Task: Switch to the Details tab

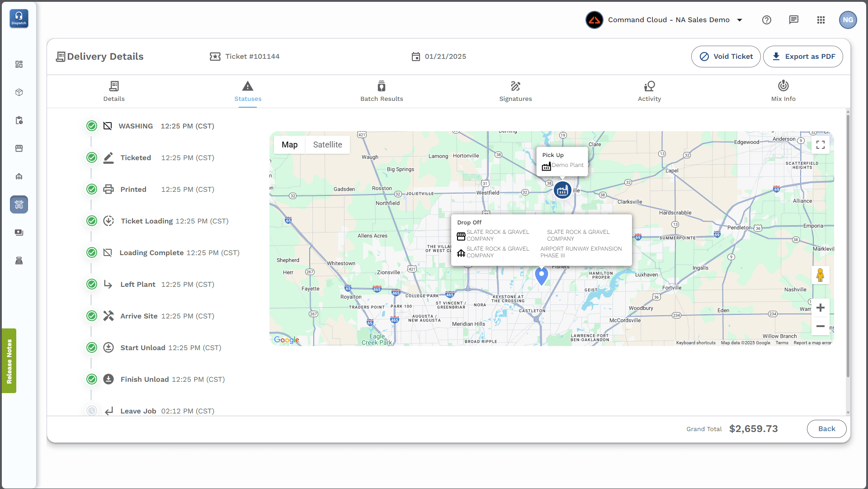Action: [114, 91]
